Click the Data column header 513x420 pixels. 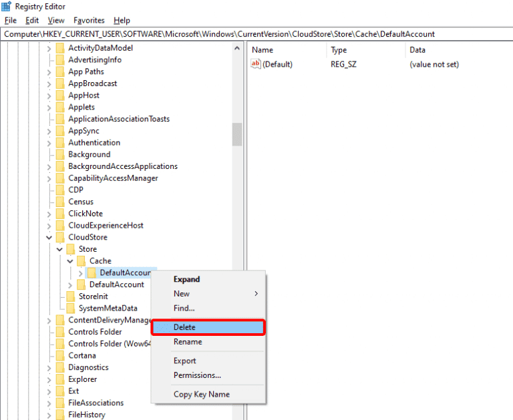pyautogui.click(x=459, y=49)
